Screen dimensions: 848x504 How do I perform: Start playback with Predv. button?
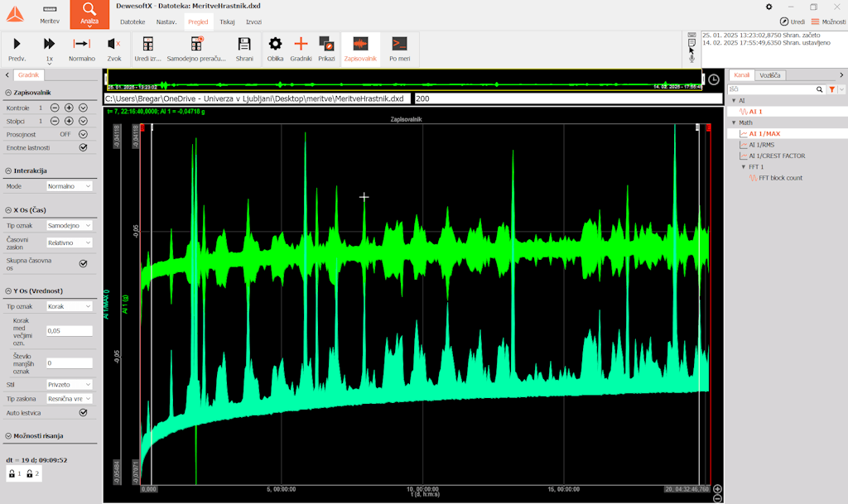pyautogui.click(x=17, y=49)
